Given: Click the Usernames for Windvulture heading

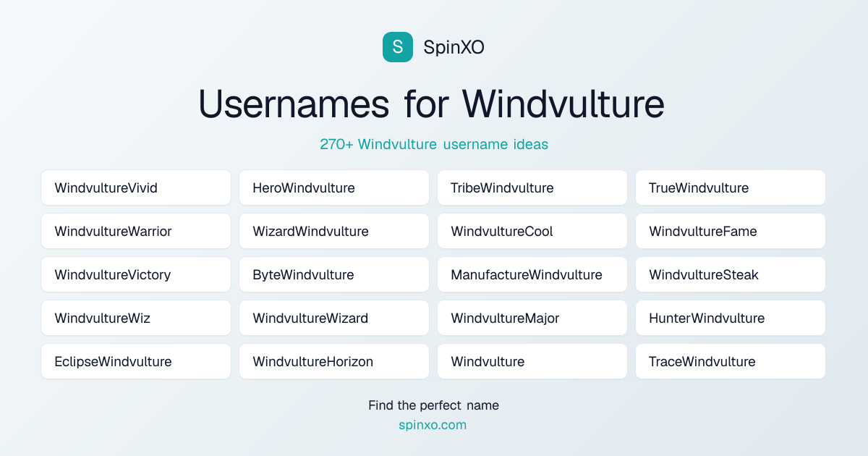Looking at the screenshot, I should (x=432, y=104).
